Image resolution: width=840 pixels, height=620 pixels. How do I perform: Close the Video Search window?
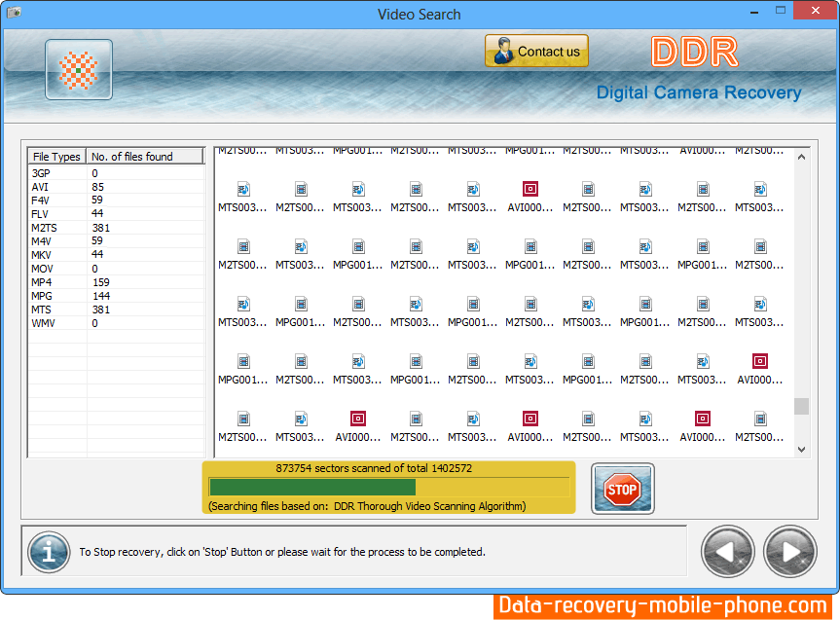(x=816, y=10)
